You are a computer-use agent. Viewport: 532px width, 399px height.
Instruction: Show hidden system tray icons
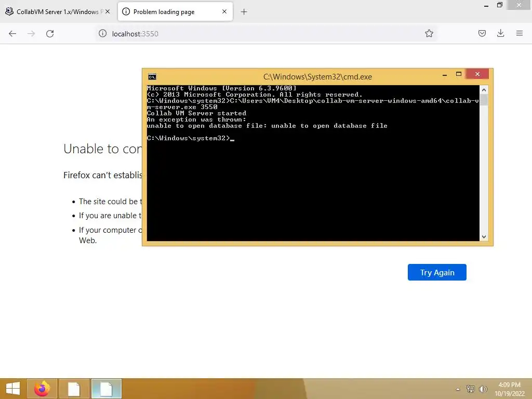(458, 389)
